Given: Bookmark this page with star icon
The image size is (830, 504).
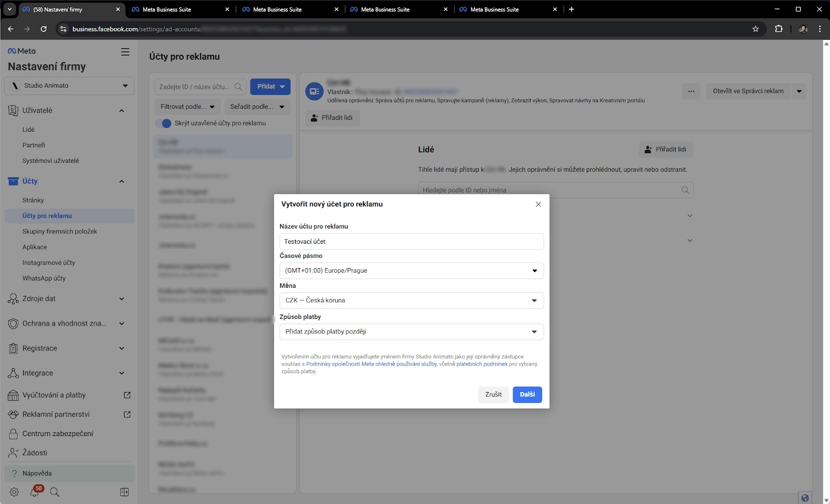Looking at the screenshot, I should pyautogui.click(x=755, y=29).
